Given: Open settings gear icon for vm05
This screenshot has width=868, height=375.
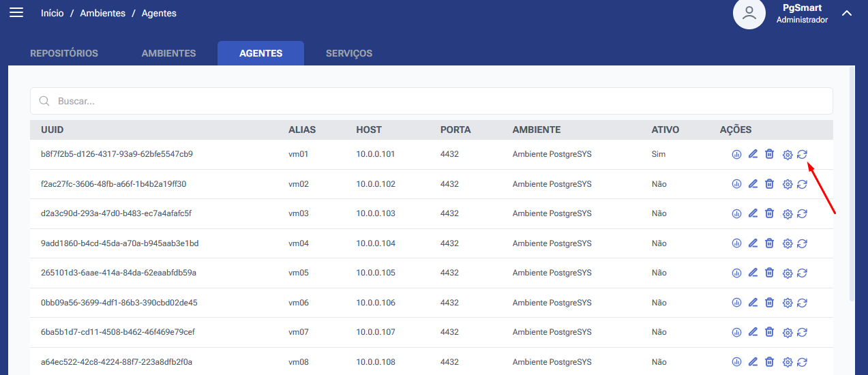Looking at the screenshot, I should 788,273.
